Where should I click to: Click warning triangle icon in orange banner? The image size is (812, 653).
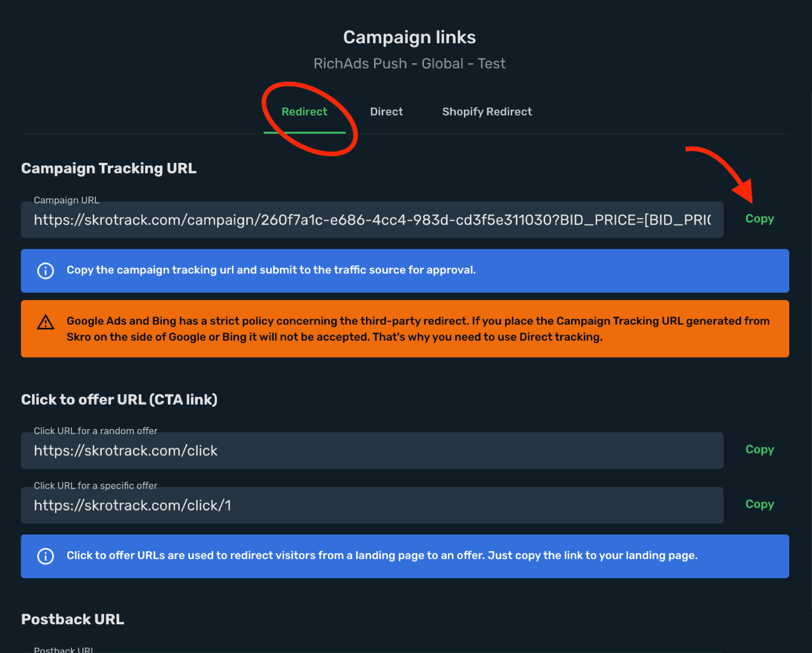coord(45,322)
